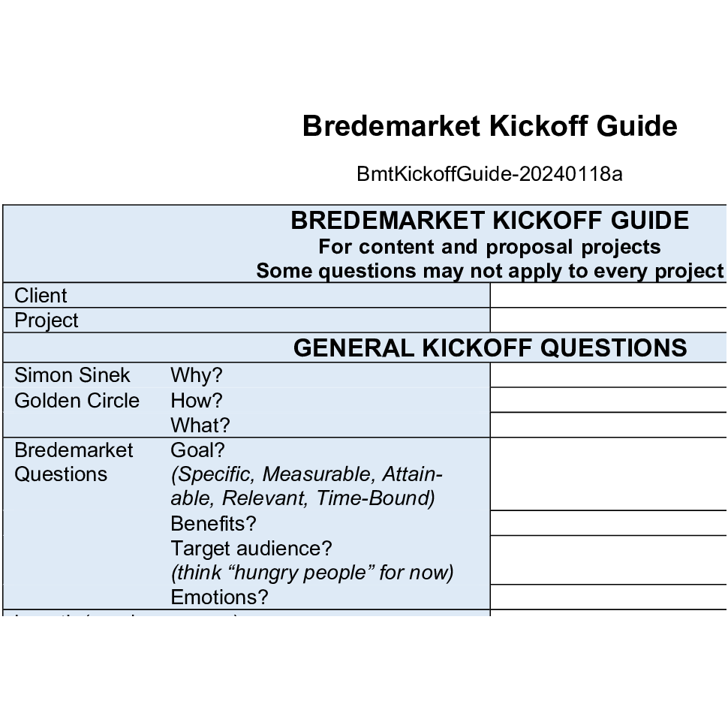
Task: Click the Bredemarket Questions row label
Action: (74, 462)
